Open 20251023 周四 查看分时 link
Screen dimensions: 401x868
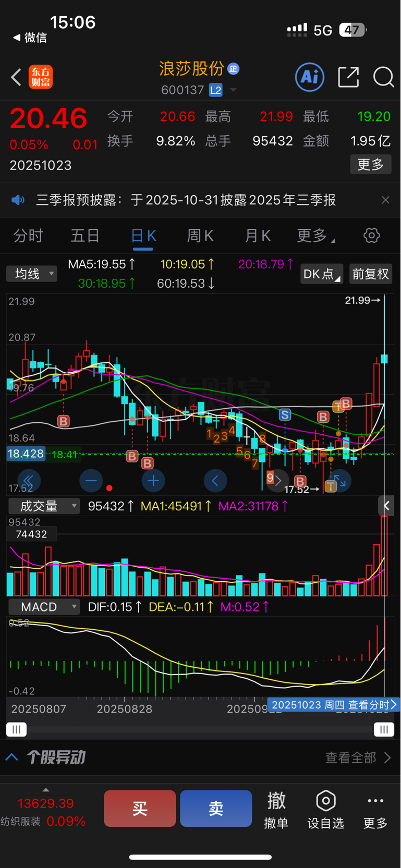tap(334, 705)
